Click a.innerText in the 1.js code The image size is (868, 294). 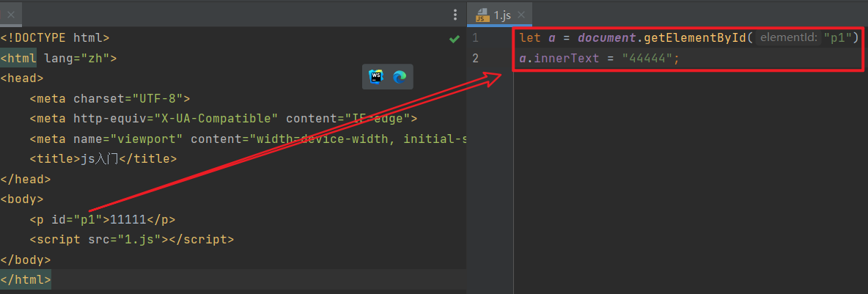pos(559,58)
